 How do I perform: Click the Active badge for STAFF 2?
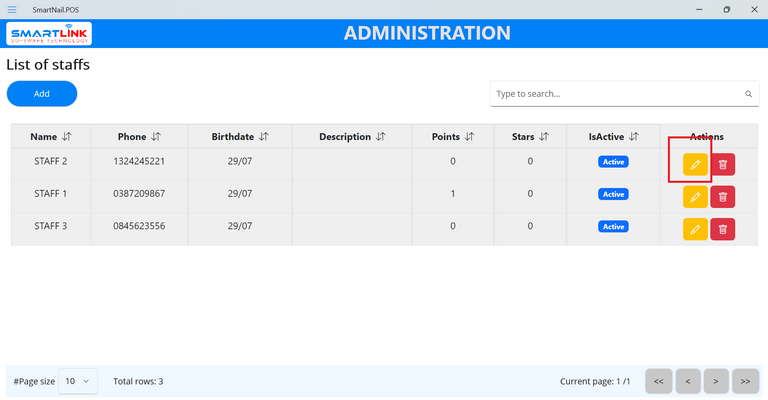[x=613, y=162]
